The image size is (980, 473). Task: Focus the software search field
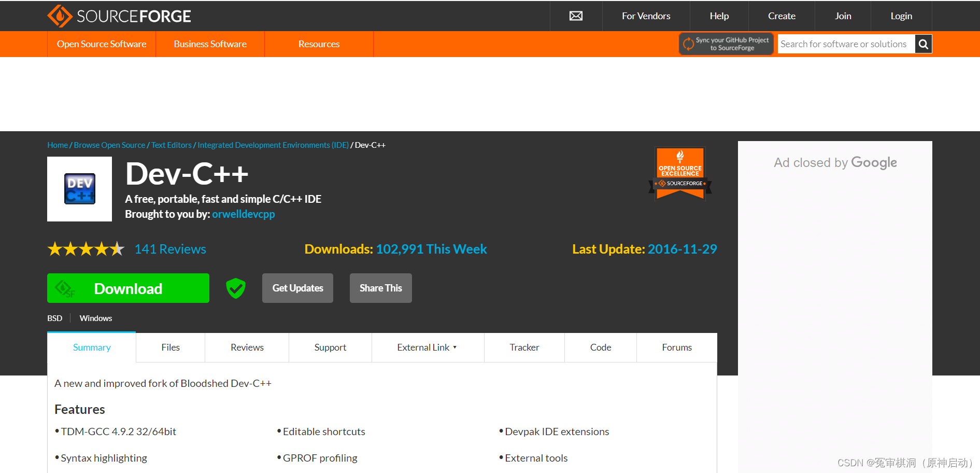point(846,44)
